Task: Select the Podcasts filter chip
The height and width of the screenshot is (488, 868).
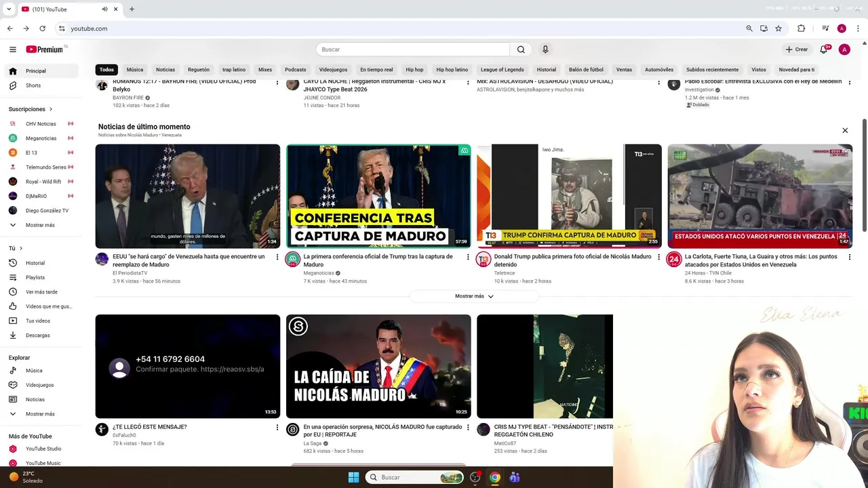Action: click(296, 70)
